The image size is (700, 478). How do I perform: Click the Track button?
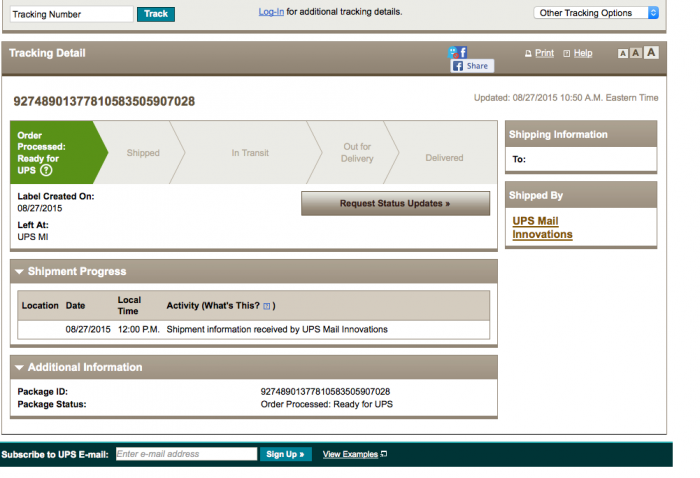156,14
